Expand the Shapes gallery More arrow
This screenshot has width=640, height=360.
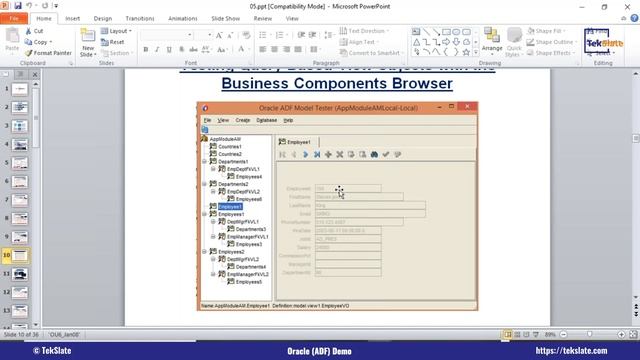476,52
